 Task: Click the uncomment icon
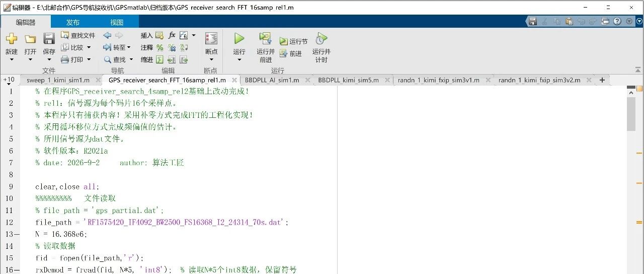pos(172,47)
